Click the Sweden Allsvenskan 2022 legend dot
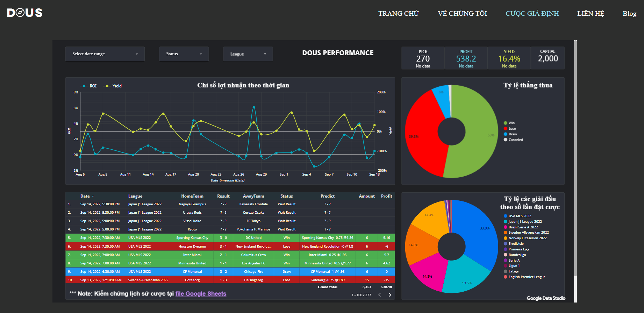 (x=506, y=233)
